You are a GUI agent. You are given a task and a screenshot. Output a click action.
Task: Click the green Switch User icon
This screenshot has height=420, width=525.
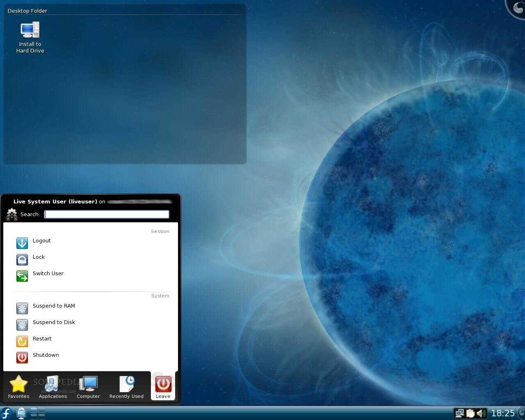[22, 276]
